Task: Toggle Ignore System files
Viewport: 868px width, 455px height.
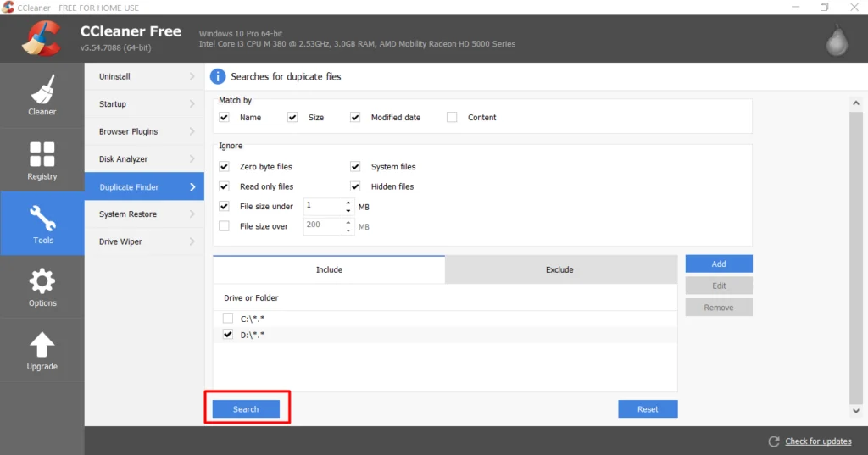Action: (x=355, y=167)
